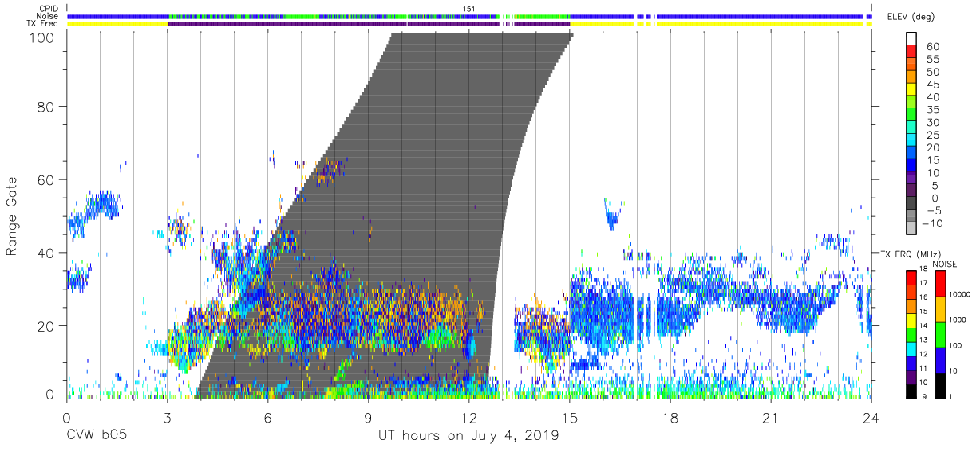The image size is (980, 452).
Task: Click the white top segment of ELEV color bar
Action: (x=911, y=40)
